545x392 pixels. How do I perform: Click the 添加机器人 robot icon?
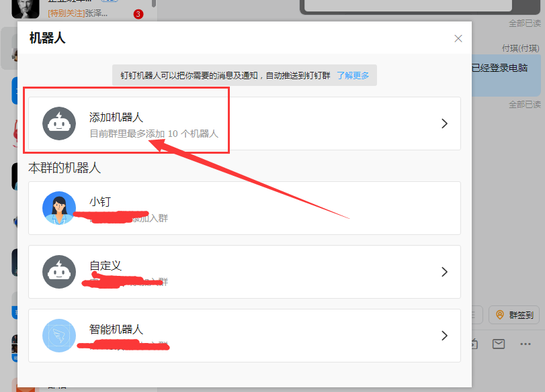59,124
